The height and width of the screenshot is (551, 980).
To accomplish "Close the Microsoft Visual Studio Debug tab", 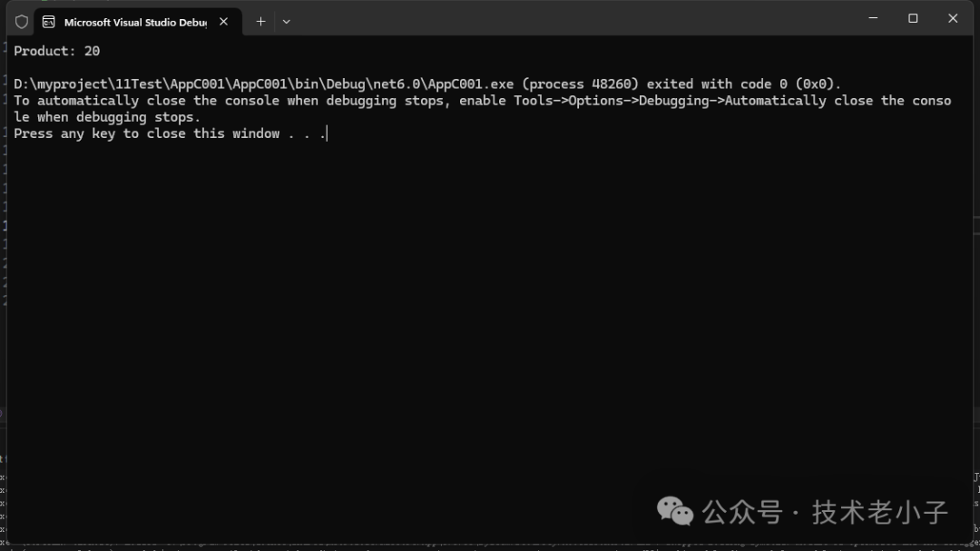I will pyautogui.click(x=223, y=22).
